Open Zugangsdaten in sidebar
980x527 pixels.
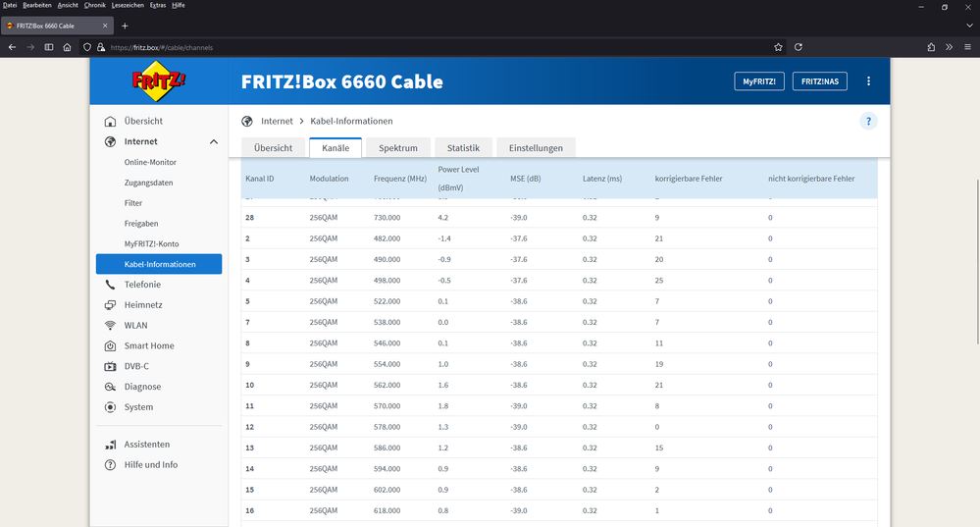coord(149,183)
